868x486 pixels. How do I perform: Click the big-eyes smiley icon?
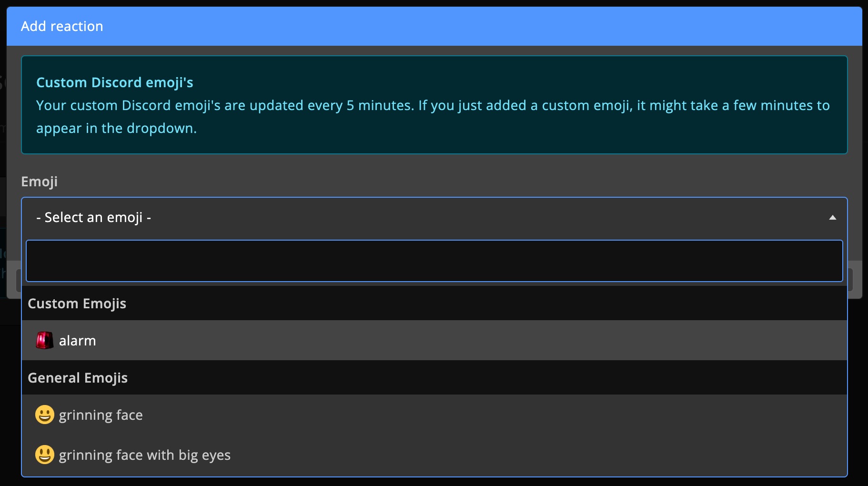(x=44, y=455)
